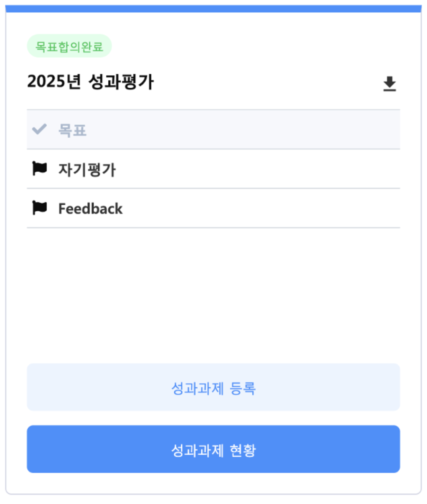Click the green 목표합의완료 status badge
427x504 pixels.
pyautogui.click(x=69, y=46)
